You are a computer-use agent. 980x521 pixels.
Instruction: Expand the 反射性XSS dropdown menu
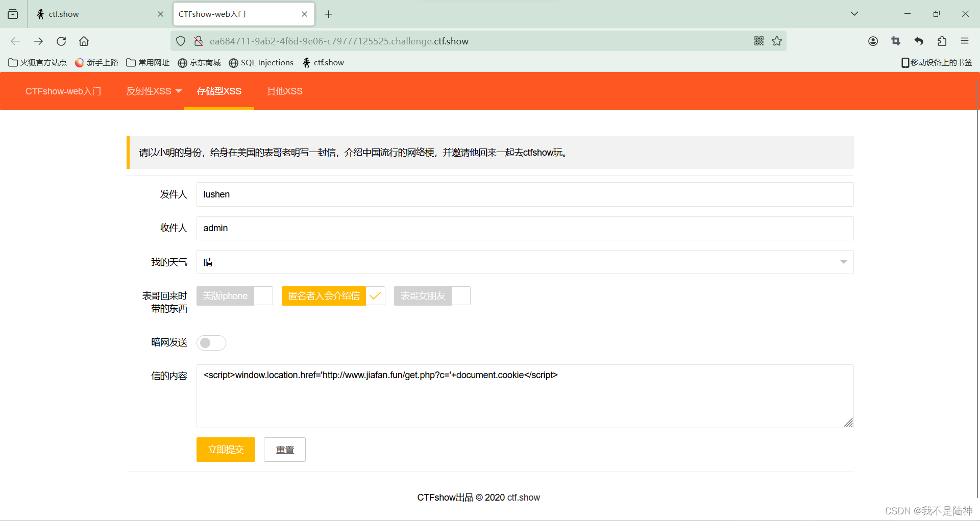pyautogui.click(x=154, y=91)
